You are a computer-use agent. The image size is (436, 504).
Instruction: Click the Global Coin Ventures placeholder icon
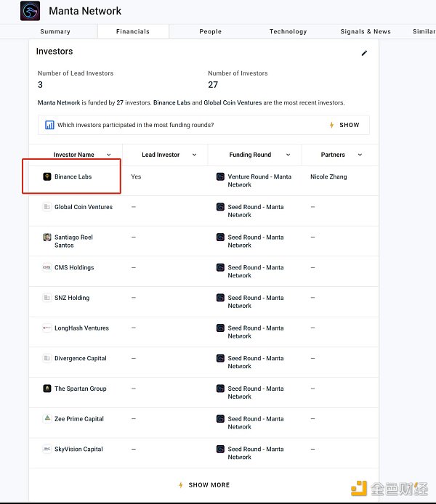47,207
